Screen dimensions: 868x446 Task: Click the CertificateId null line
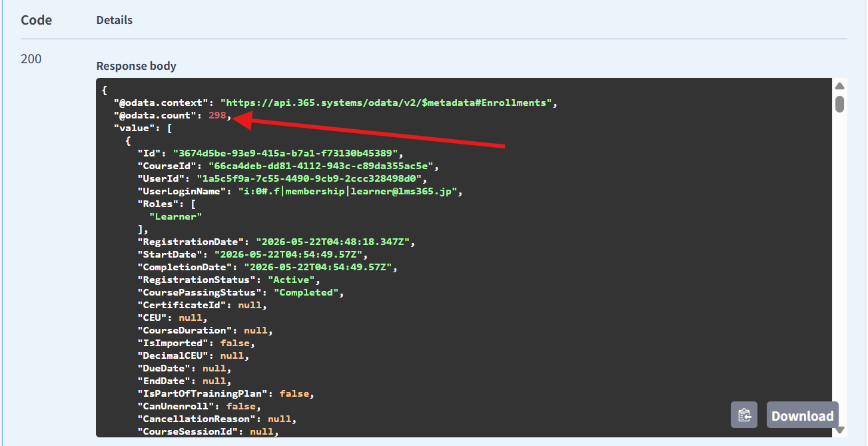click(203, 305)
